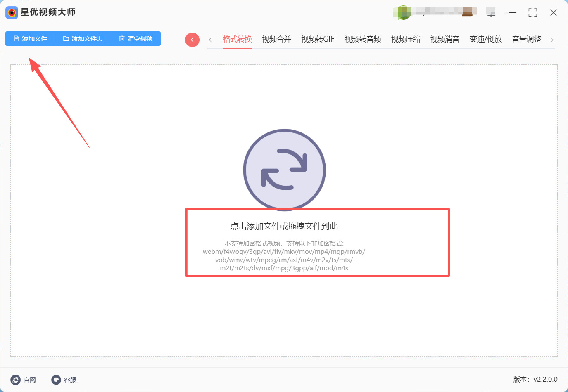The height and width of the screenshot is (392, 568).
Task: Open 客服 customer service link
Action: pyautogui.click(x=64, y=380)
